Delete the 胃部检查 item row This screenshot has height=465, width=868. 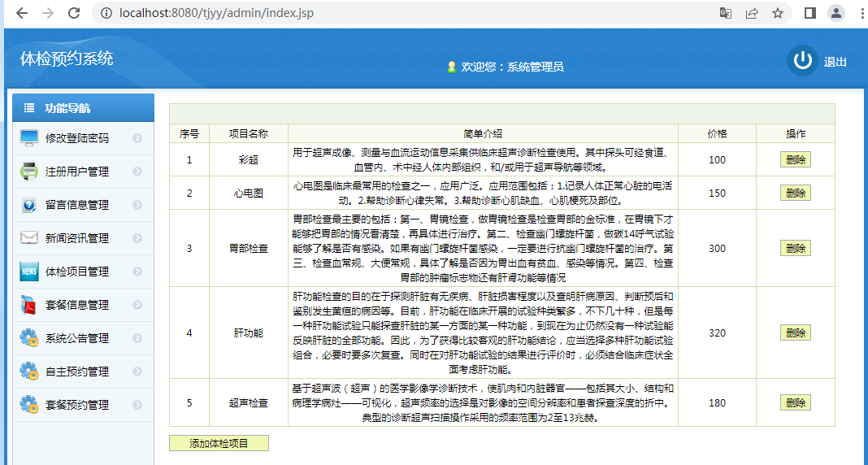click(796, 248)
